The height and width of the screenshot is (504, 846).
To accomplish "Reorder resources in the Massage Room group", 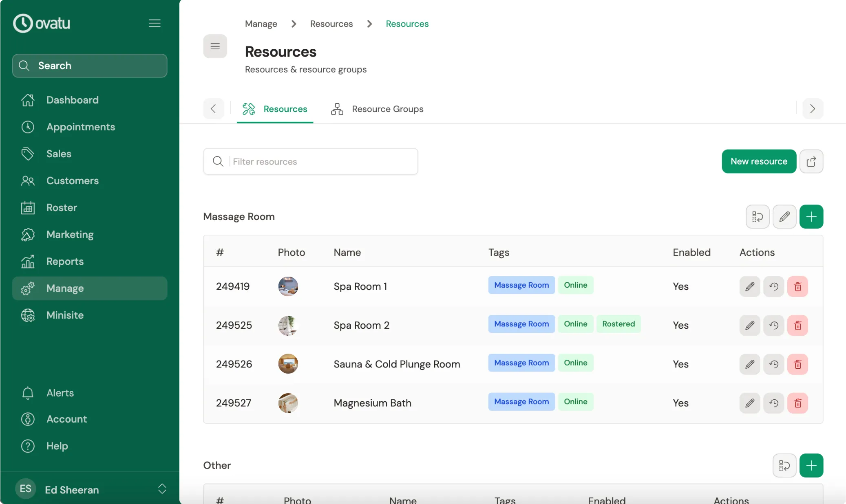I will coord(758,216).
